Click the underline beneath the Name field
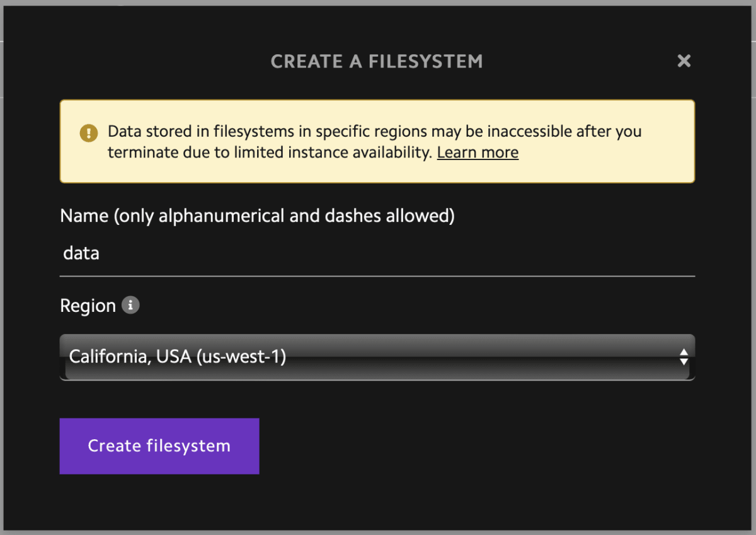The width and height of the screenshot is (756, 535). pyautogui.click(x=377, y=275)
